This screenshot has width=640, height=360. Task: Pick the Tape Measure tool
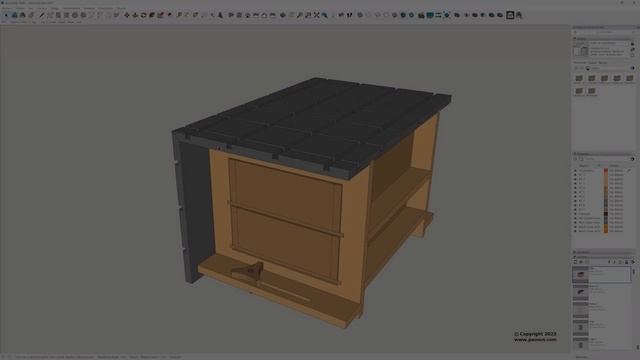179,15
